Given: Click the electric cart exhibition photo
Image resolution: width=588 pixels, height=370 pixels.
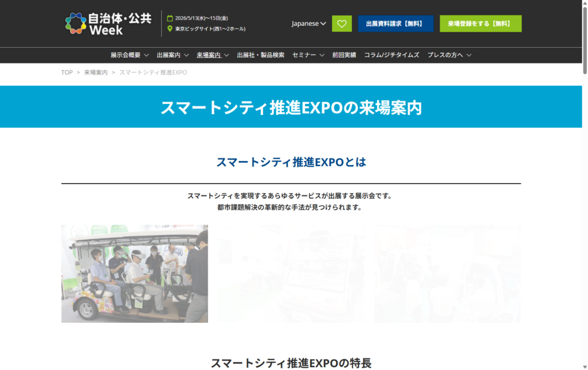Looking at the screenshot, I should 135,273.
